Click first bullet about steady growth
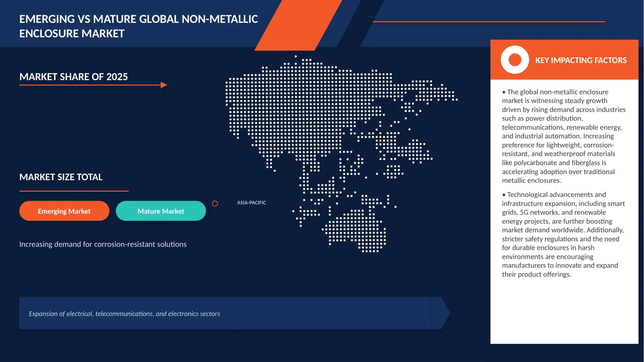Viewport: 644px width, 362px height. coord(564,136)
